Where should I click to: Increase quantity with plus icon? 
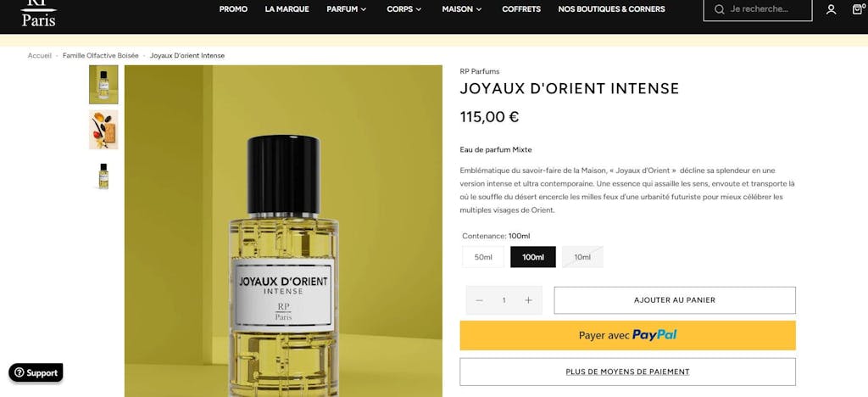click(x=528, y=300)
